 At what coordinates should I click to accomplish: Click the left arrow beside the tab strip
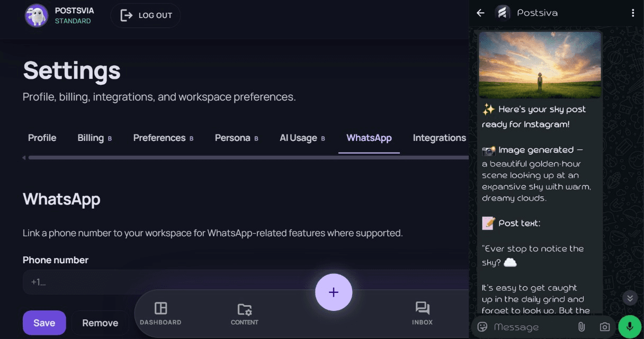[23, 157]
